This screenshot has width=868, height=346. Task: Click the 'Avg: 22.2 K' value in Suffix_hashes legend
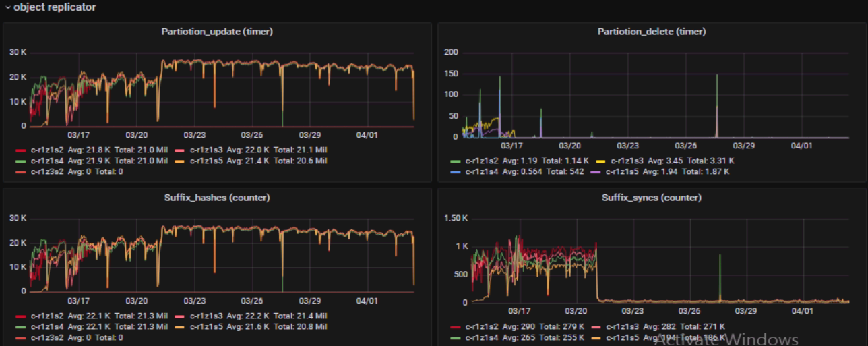(247, 316)
